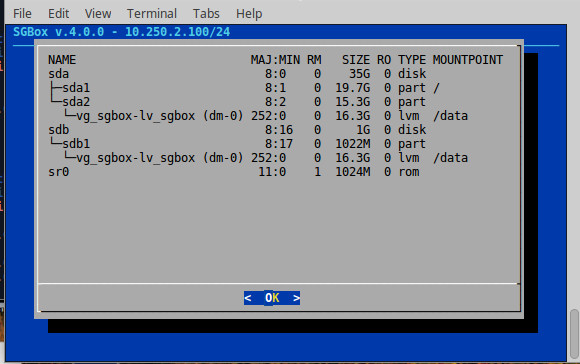Click vg_sgbox-lv_sgbox entry under sda2

pos(159,116)
